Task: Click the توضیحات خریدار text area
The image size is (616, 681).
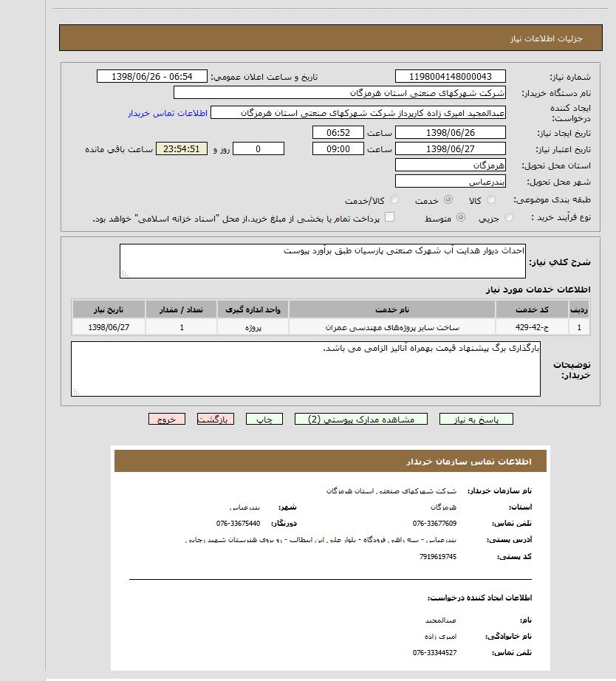Action: (x=306, y=368)
